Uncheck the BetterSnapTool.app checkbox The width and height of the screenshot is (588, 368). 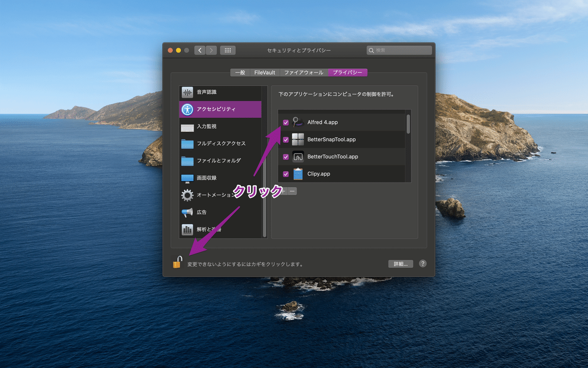(x=286, y=140)
